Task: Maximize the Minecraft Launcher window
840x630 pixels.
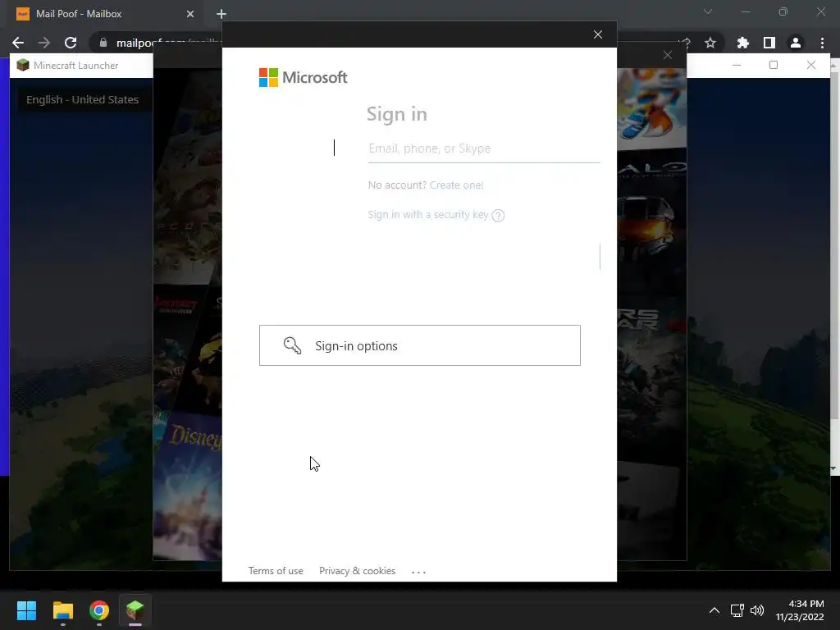Action: 774,65
